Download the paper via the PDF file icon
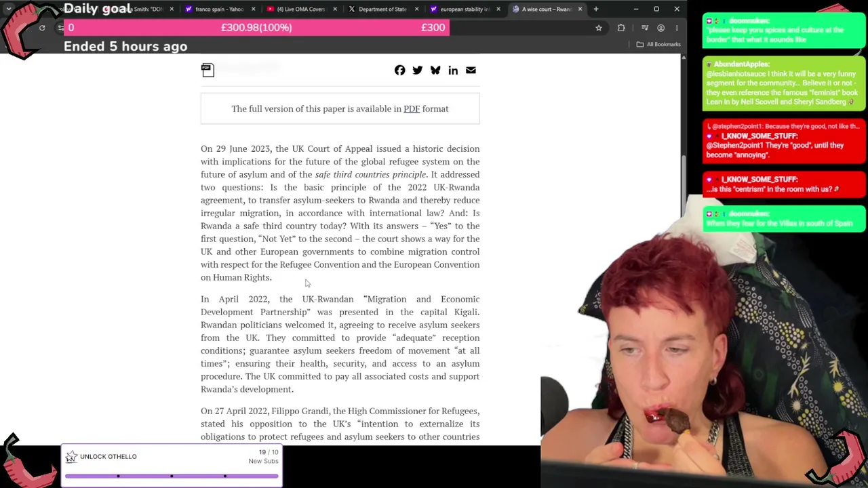 pyautogui.click(x=208, y=70)
